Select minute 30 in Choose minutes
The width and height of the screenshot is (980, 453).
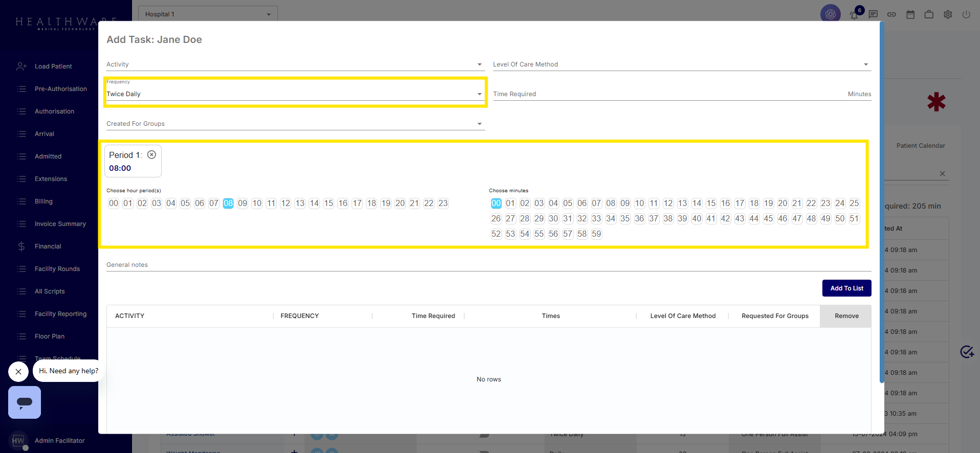[x=553, y=219]
